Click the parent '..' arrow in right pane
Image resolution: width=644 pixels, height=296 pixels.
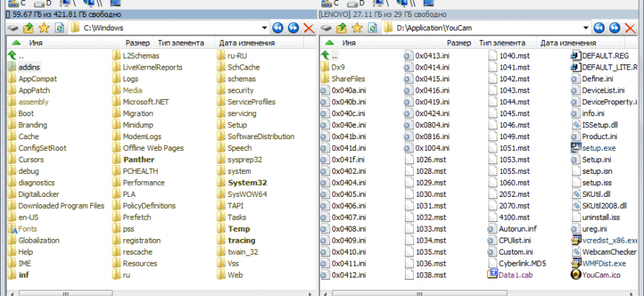pyautogui.click(x=325, y=55)
